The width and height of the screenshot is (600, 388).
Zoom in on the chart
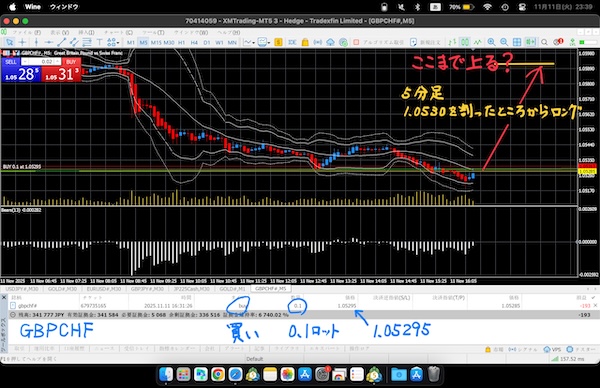(491, 42)
